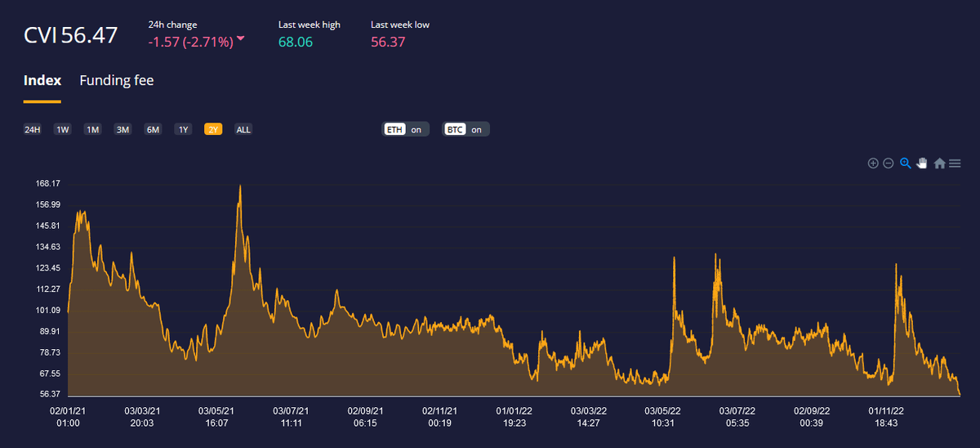
Task: Switch to the Funding fee tab
Action: 116,80
